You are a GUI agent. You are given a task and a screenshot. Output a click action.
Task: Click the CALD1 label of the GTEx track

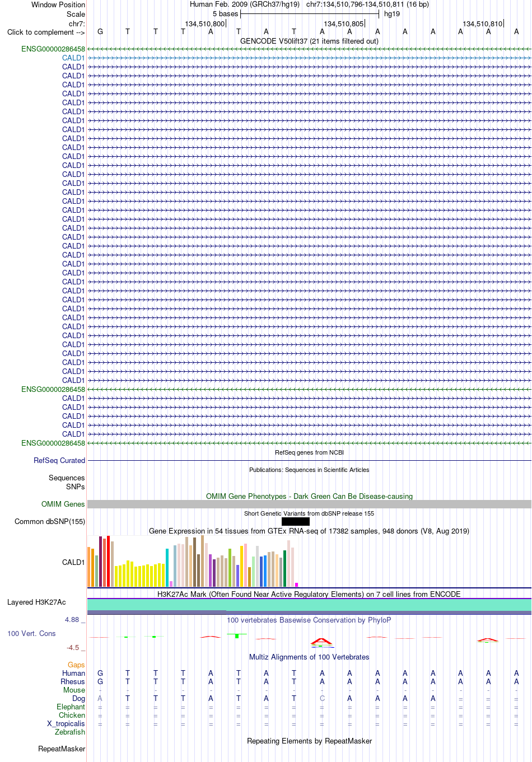point(73,562)
